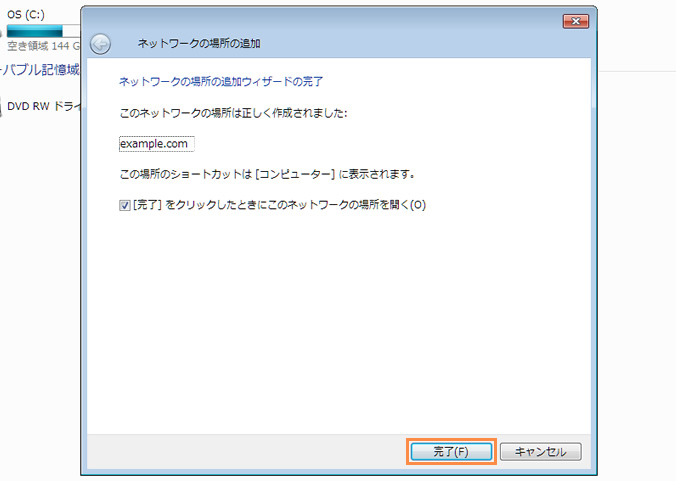
Task: Uncheck the open network location checkbox
Action: point(125,205)
